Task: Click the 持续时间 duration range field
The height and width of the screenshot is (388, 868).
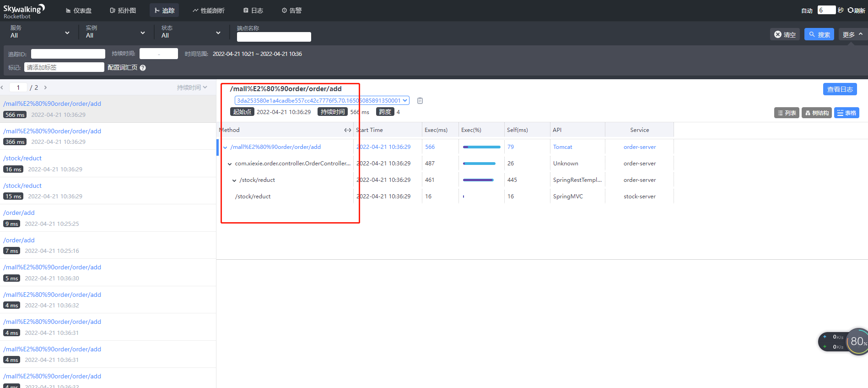Action: [158, 54]
